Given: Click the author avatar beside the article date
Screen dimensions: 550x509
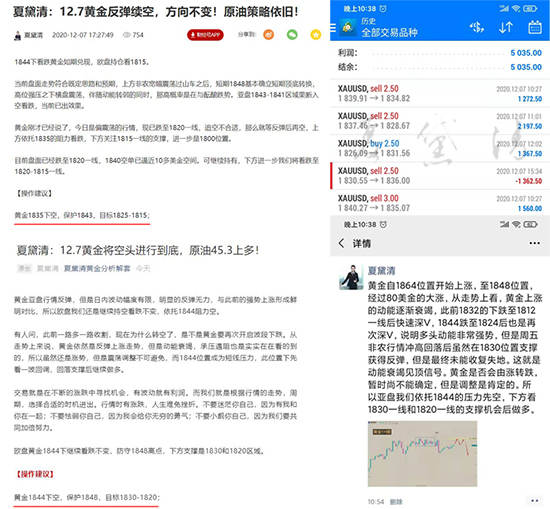Looking at the screenshot, I should click(x=17, y=35).
